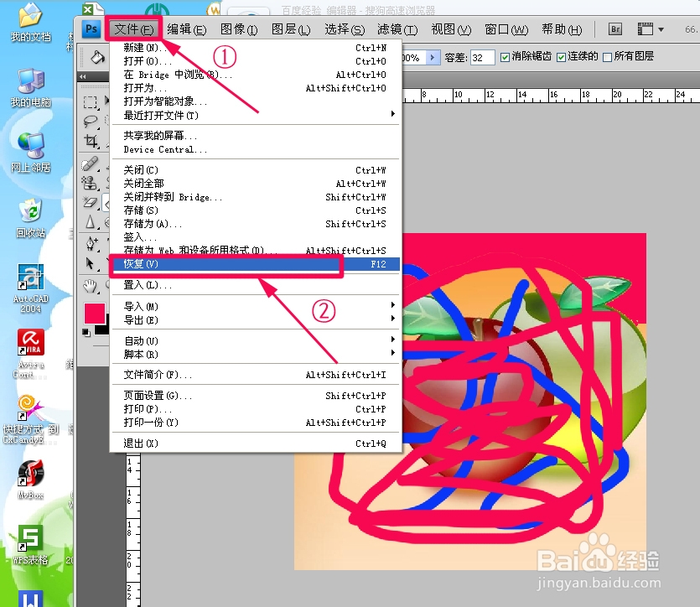Disable the 连续的 checkbox
This screenshot has height=607, width=700.
[561, 57]
